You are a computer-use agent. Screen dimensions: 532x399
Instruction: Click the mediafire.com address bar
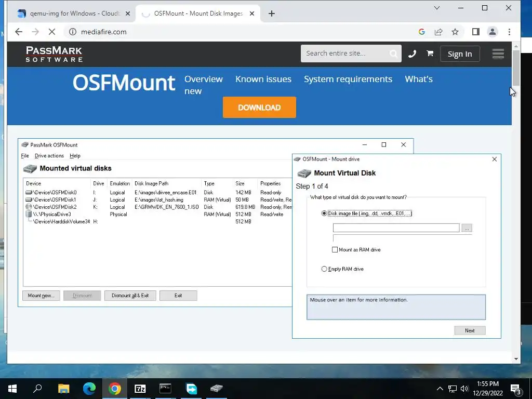(x=237, y=32)
